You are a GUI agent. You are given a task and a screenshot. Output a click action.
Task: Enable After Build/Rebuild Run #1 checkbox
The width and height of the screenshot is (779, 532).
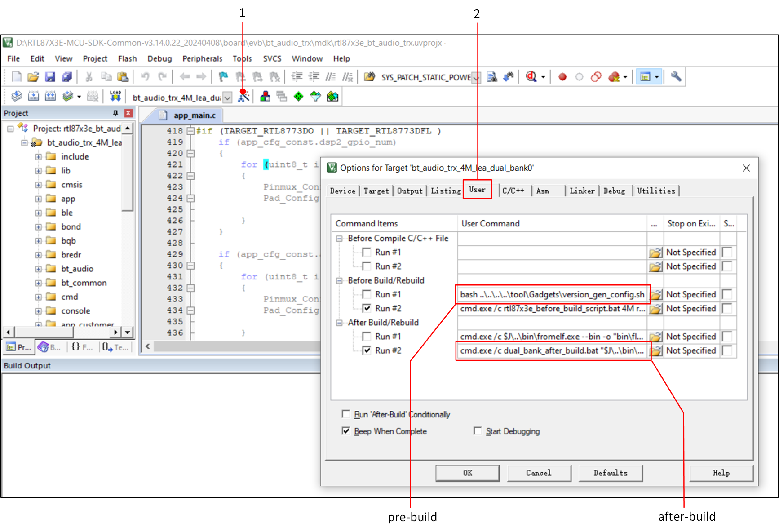pyautogui.click(x=367, y=337)
